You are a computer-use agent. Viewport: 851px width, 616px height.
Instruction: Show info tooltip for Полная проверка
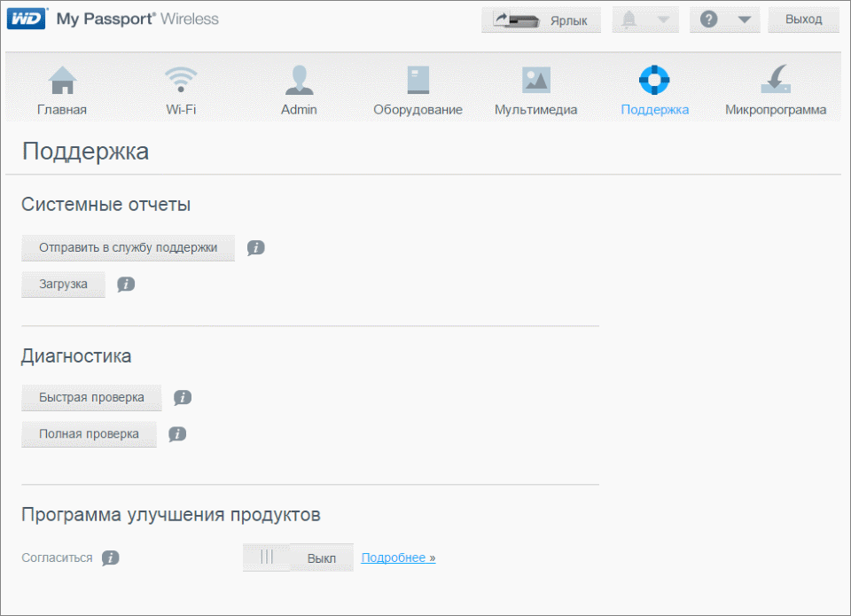pyautogui.click(x=177, y=434)
